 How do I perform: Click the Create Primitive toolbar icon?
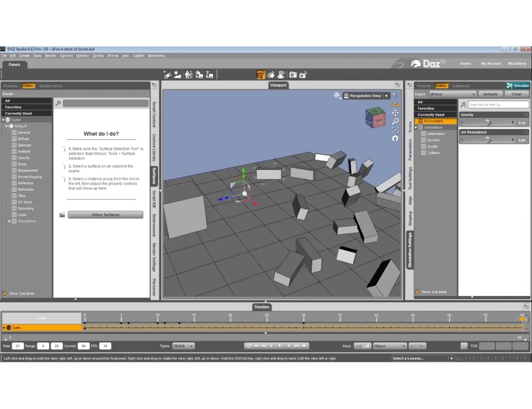[167, 74]
